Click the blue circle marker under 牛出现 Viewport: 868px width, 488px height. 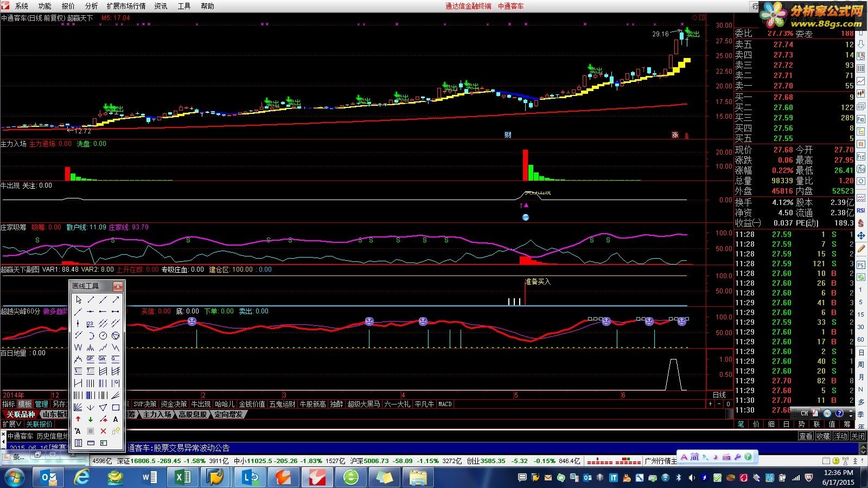[x=525, y=217]
